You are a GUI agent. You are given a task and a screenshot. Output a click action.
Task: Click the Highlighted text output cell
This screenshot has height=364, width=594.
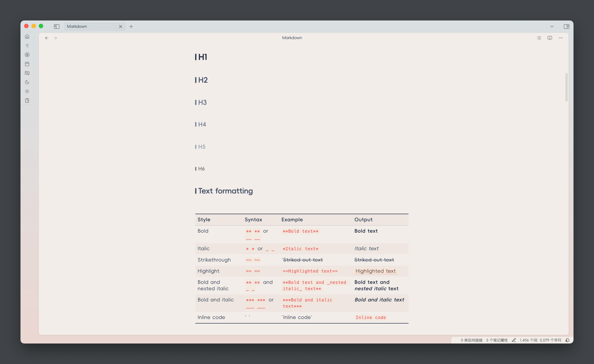pyautogui.click(x=376, y=271)
